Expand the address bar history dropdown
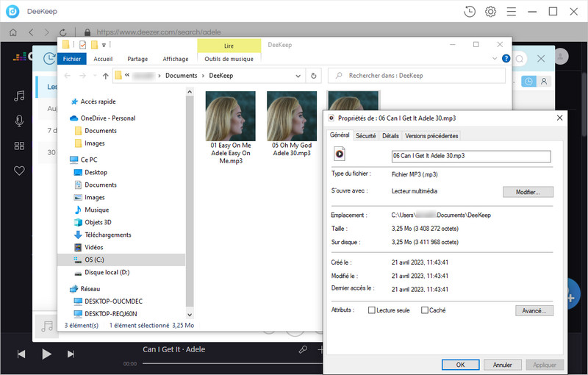Screen dimensions: 588x375 coord(298,76)
